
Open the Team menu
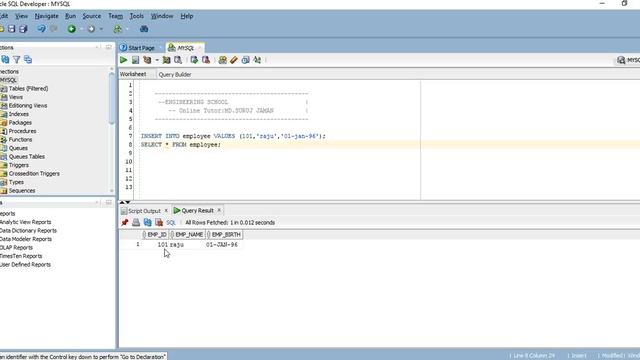coord(116,16)
